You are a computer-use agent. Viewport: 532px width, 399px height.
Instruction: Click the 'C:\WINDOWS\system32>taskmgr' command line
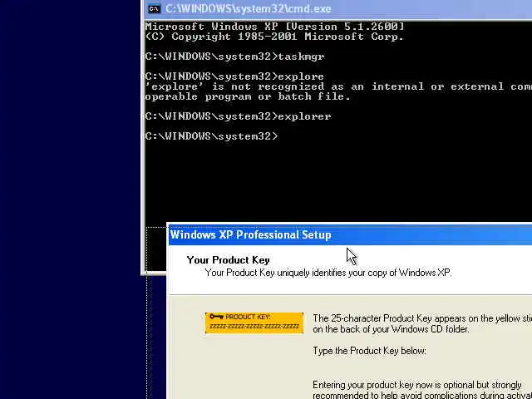234,57
